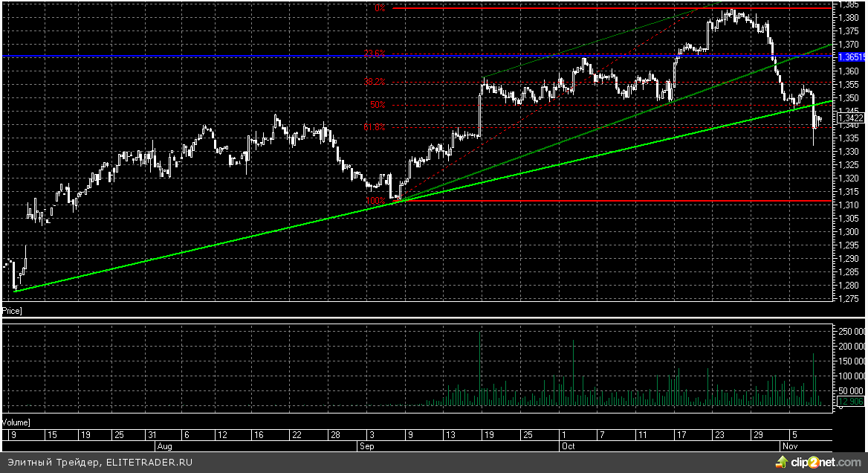Click the 1,275 tick on price scale

(x=850, y=299)
